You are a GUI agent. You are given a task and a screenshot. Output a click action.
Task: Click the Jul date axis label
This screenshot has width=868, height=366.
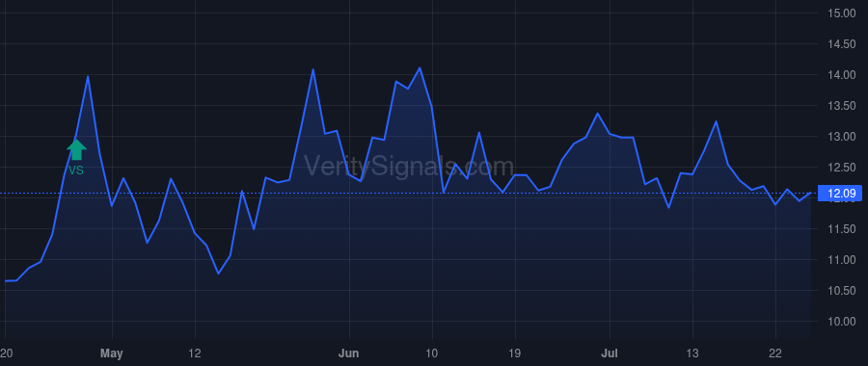coord(610,353)
